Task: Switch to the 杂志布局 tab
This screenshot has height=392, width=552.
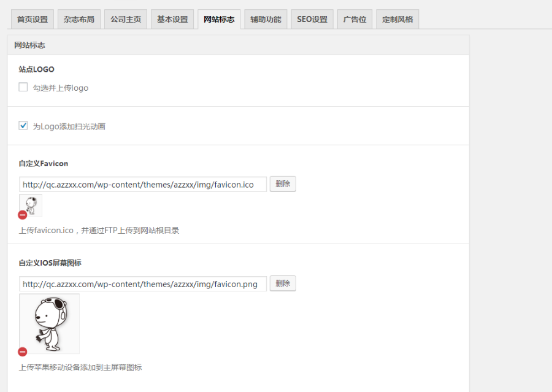Action: click(x=79, y=20)
